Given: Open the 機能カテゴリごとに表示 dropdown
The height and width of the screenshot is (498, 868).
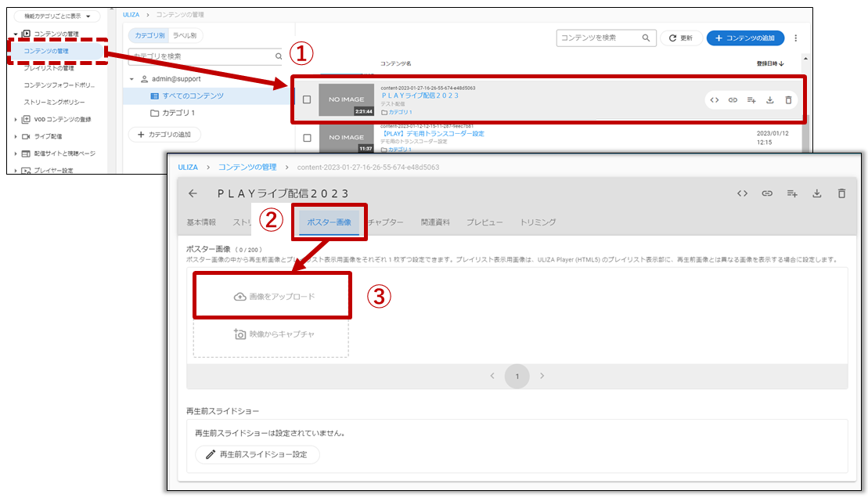Looking at the screenshot, I should (57, 16).
